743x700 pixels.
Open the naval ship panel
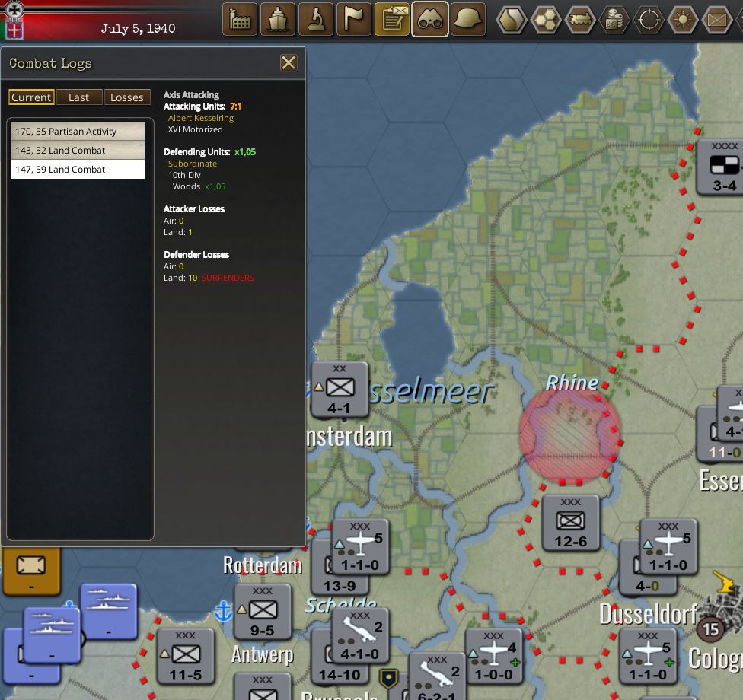click(x=278, y=20)
